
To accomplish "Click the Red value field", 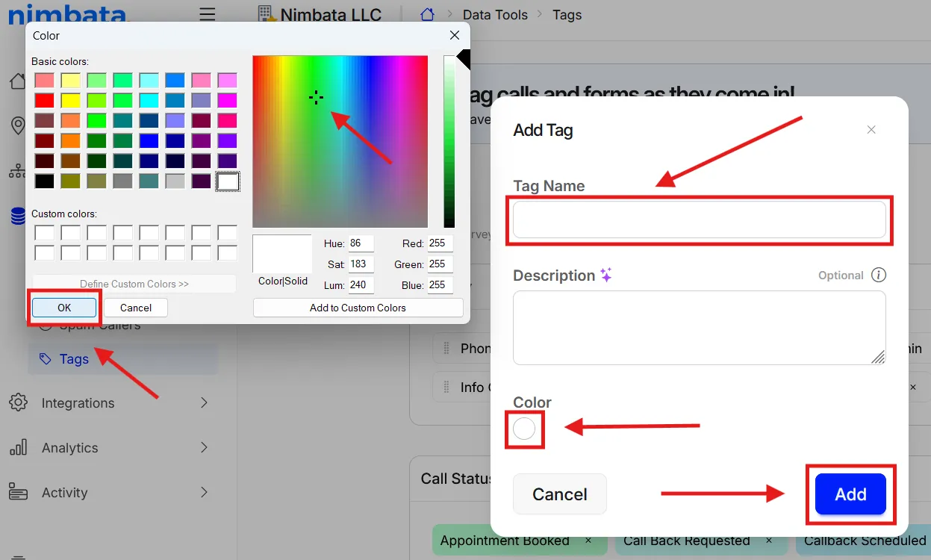I will click(x=440, y=243).
